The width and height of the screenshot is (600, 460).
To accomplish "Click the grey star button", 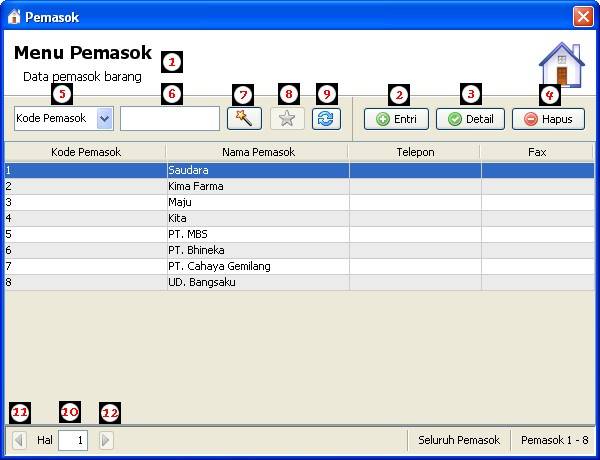I will [x=287, y=119].
